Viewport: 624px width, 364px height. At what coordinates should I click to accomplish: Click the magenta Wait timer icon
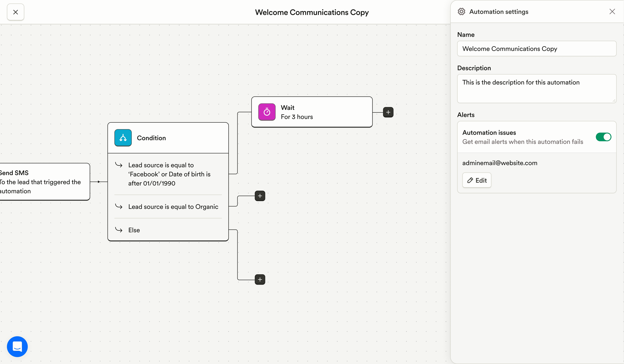click(267, 112)
